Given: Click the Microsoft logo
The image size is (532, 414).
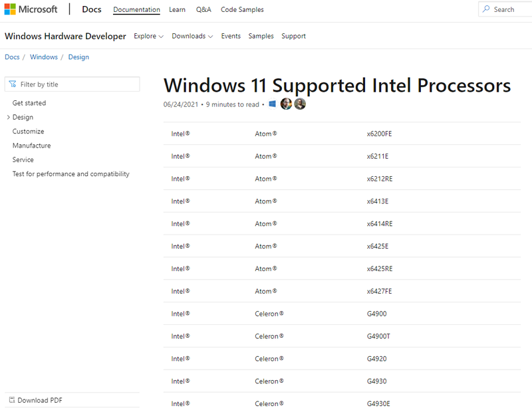Looking at the screenshot, I should (x=31, y=9).
